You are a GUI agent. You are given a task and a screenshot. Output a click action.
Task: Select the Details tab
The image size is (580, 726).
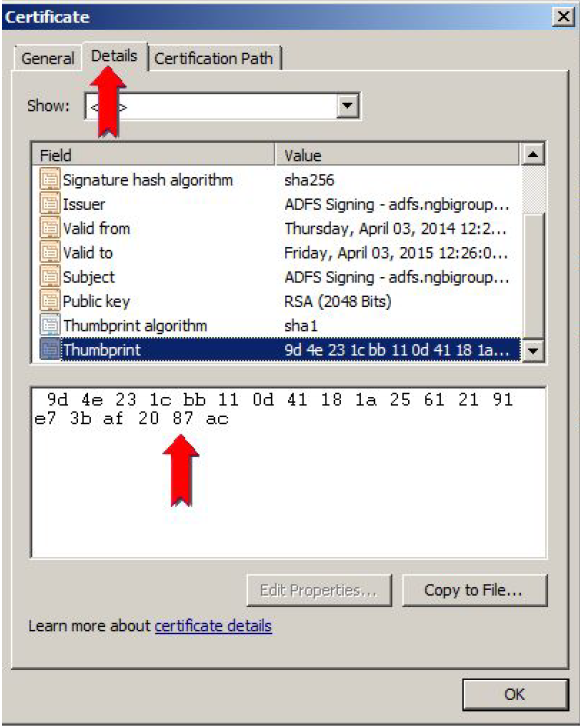point(114,56)
